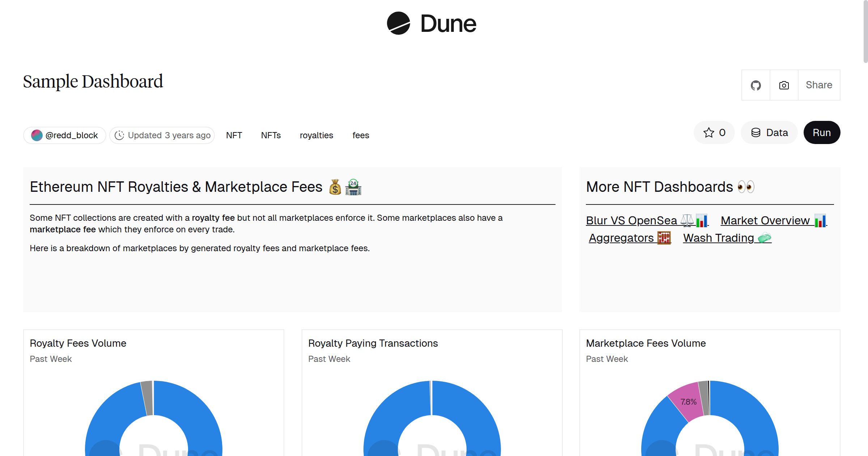Image resolution: width=868 pixels, height=456 pixels.
Task: Click the Dune logo at the top
Action: (431, 24)
